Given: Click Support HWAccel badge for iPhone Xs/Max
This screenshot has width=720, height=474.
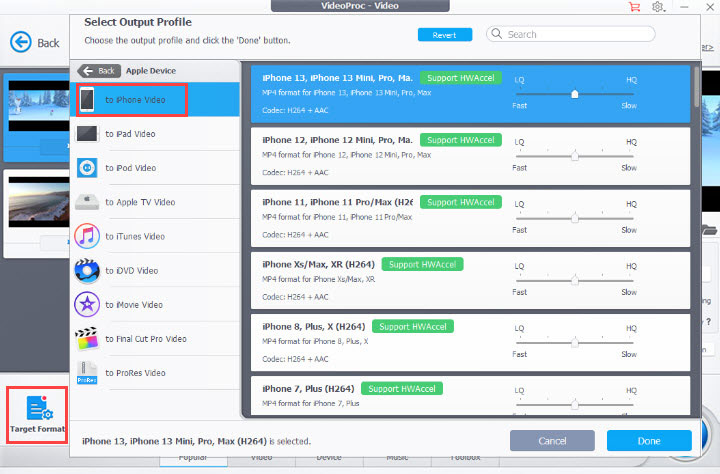Looking at the screenshot, I should [x=422, y=265].
